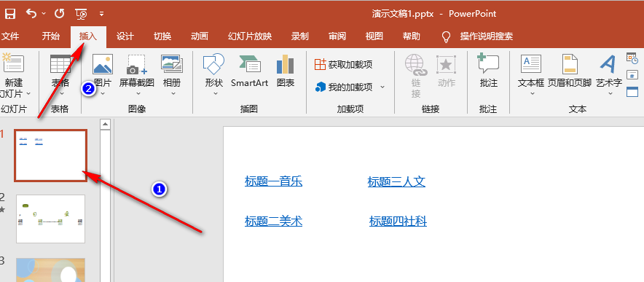The height and width of the screenshot is (282, 644).
Task: Select slide 3 thumbnail
Action: pos(50,270)
